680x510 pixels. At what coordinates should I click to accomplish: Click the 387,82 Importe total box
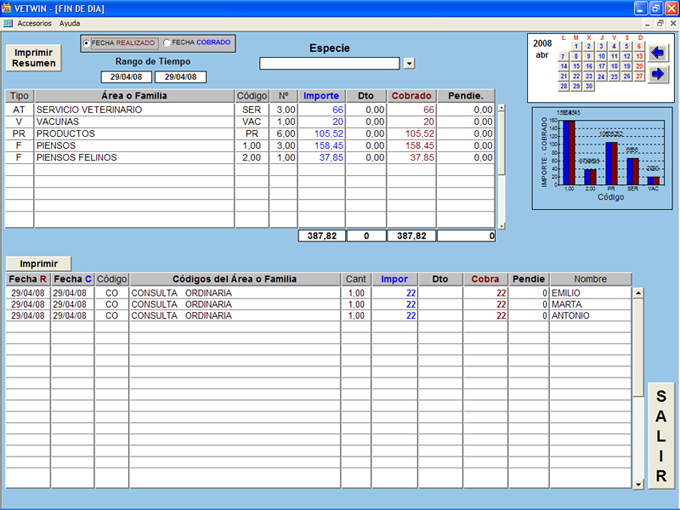pos(322,236)
